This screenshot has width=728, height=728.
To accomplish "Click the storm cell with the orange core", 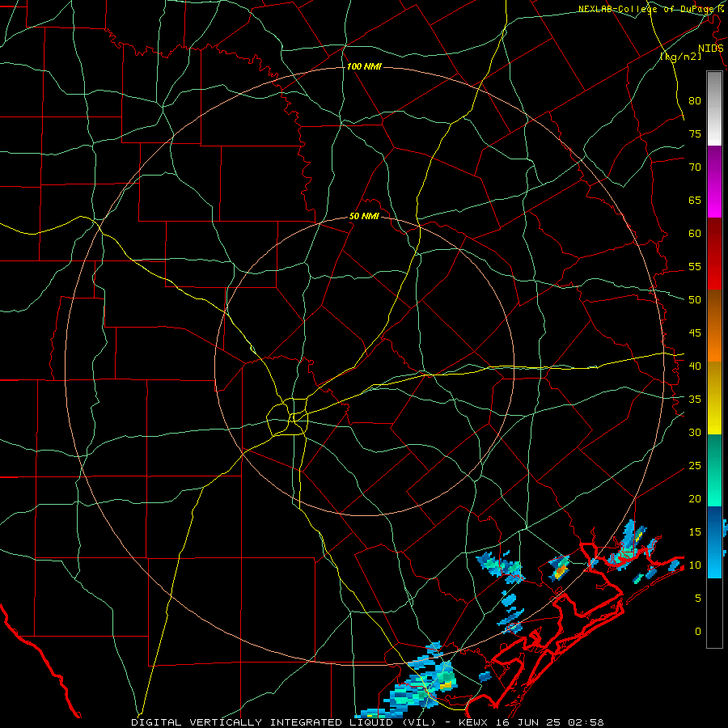I will pos(560,567).
